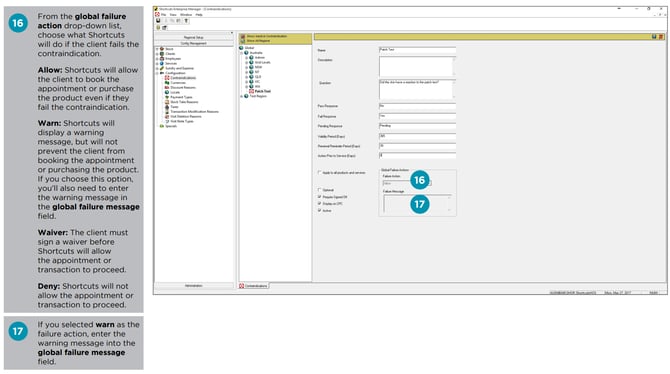Image resolution: width=670 pixels, height=374 pixels.
Task: Open Discount Reasons in the Configuration tree
Action: 183,87
